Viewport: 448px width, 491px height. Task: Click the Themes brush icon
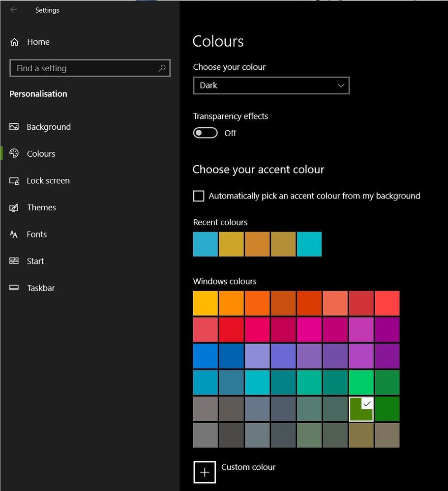(14, 207)
